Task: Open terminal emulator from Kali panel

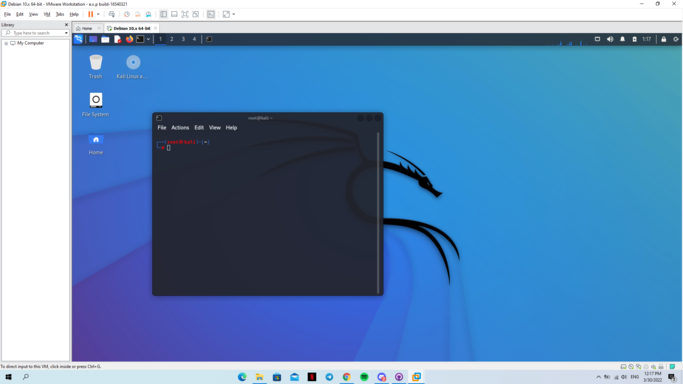Action: 140,39
